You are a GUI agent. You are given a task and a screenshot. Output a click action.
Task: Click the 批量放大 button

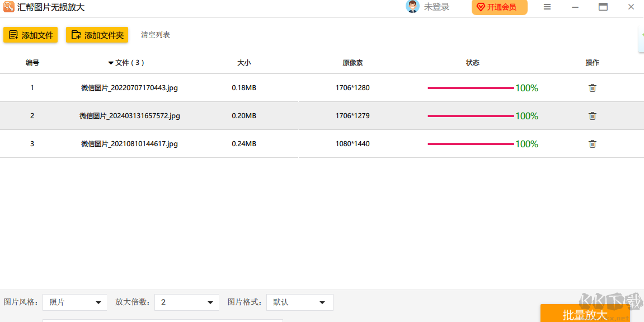coord(585,314)
